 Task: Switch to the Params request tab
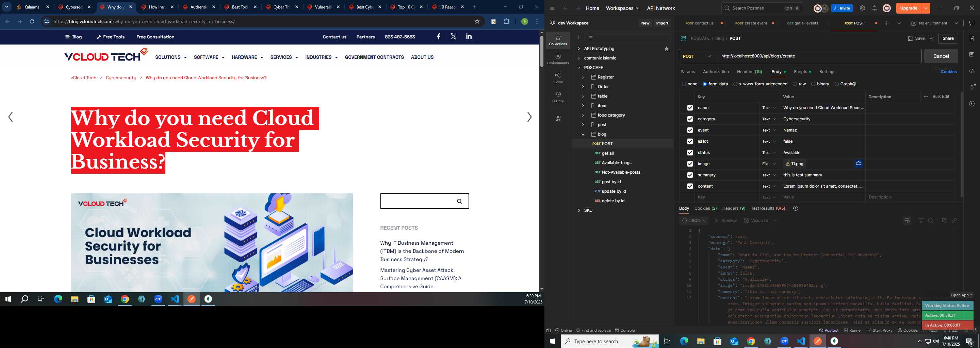[687, 72]
